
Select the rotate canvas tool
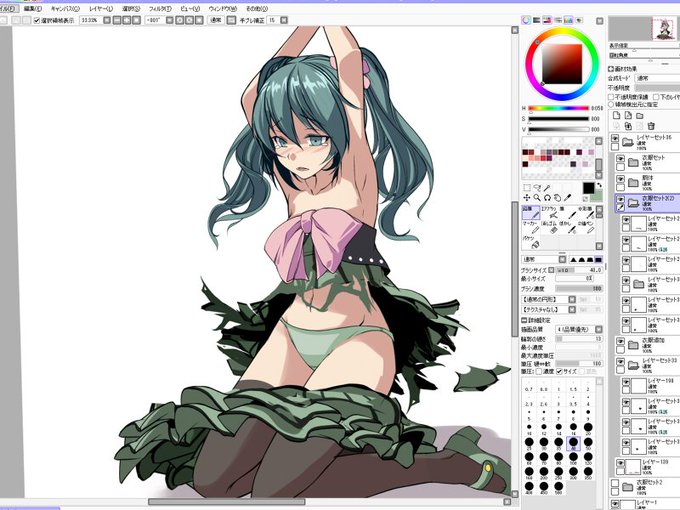click(547, 198)
